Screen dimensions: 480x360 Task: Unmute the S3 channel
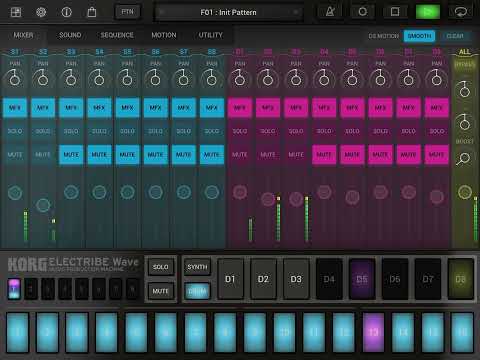tap(71, 155)
